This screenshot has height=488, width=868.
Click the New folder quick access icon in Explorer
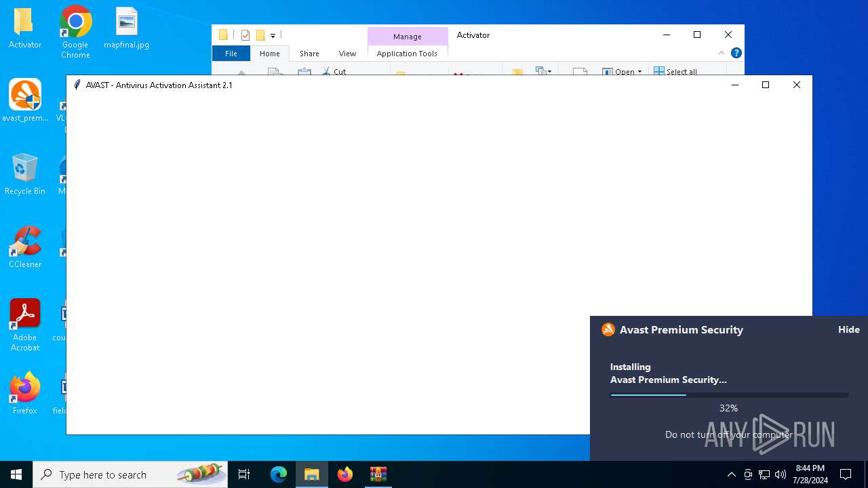pos(260,35)
